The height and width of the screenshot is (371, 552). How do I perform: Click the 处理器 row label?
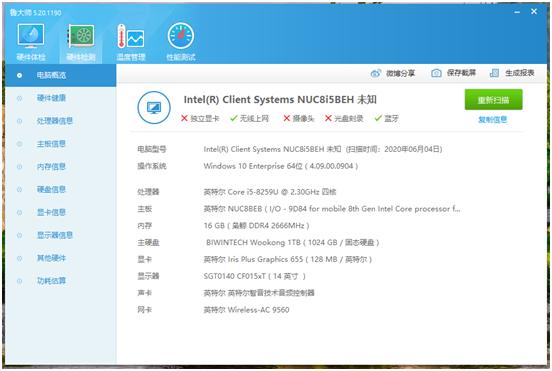(148, 192)
